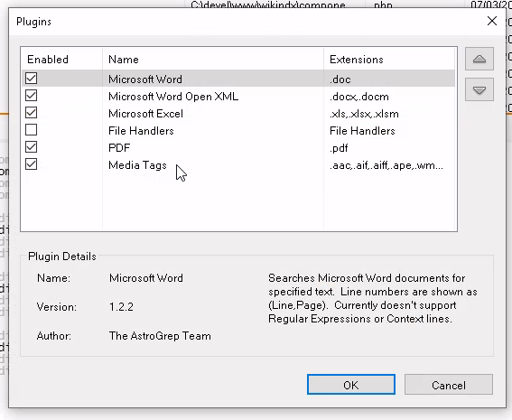Click the .doc extension cell

tap(340, 79)
